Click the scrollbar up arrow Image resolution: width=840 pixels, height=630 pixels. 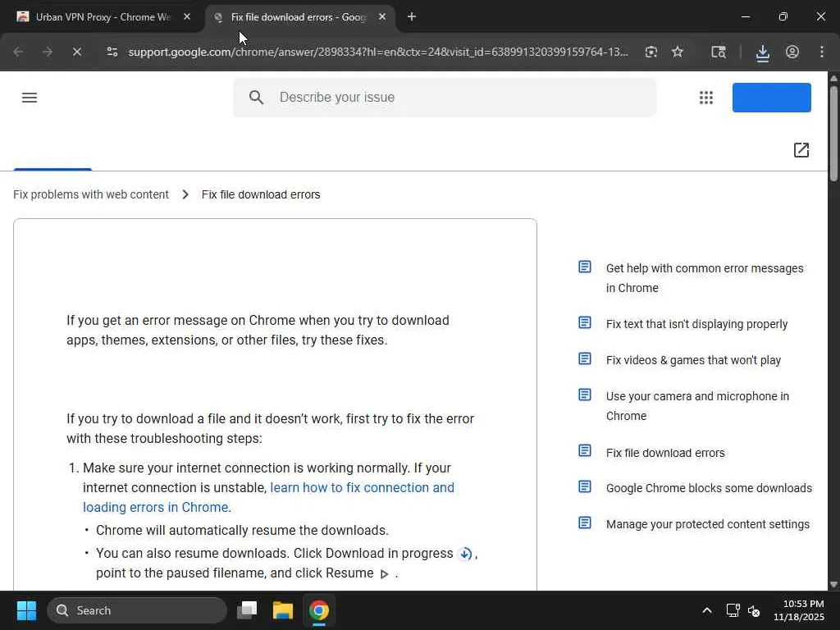pyautogui.click(x=833, y=78)
